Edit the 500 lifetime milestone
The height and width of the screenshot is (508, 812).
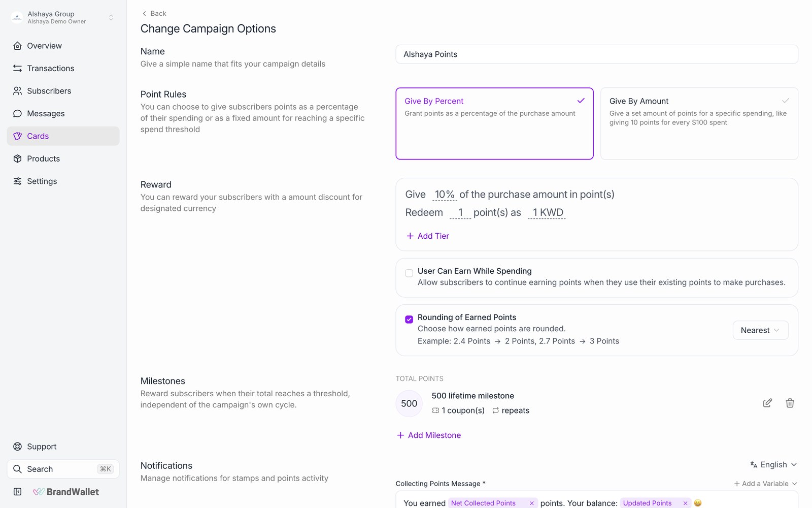tap(767, 403)
